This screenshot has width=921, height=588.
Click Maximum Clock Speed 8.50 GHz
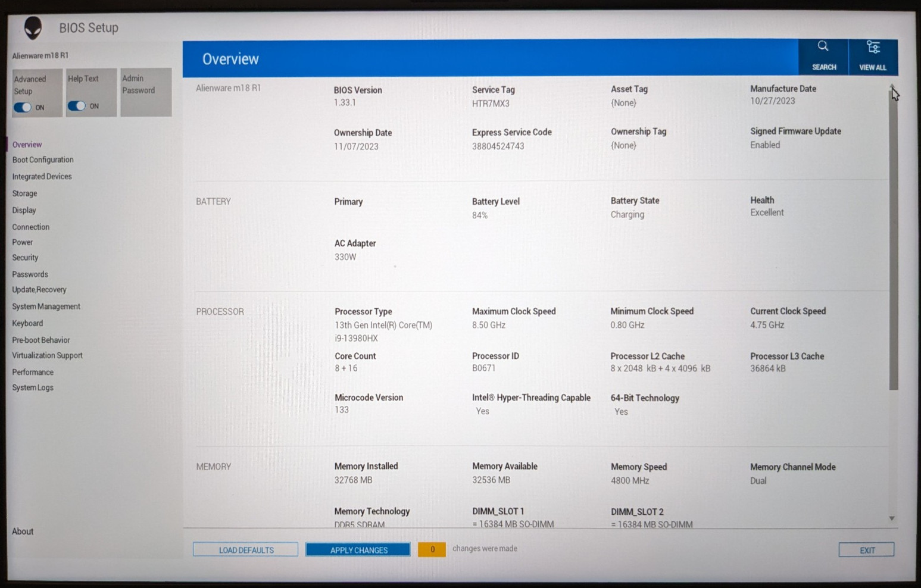(489, 325)
